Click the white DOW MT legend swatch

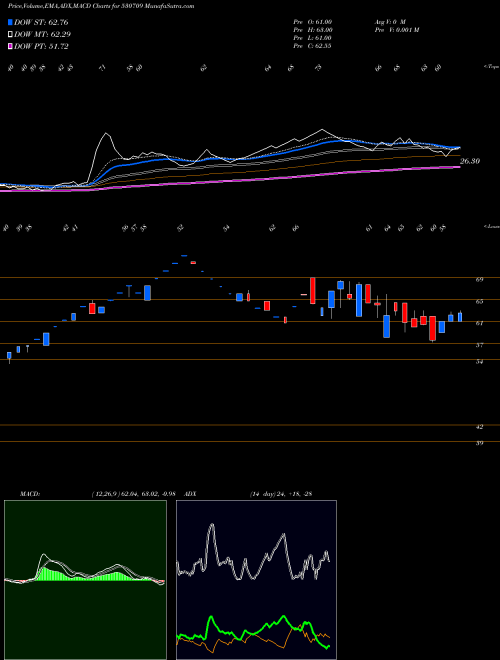click(x=11, y=35)
